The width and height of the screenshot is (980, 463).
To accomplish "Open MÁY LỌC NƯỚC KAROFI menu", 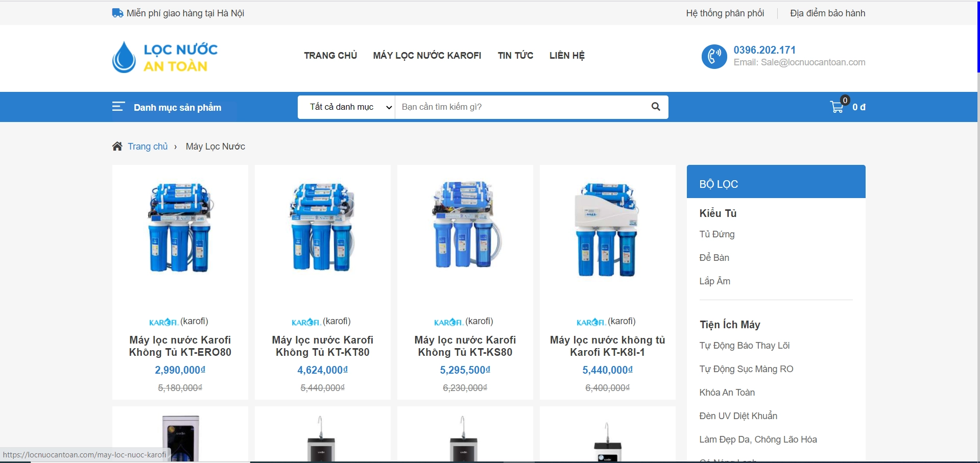I will pos(427,56).
